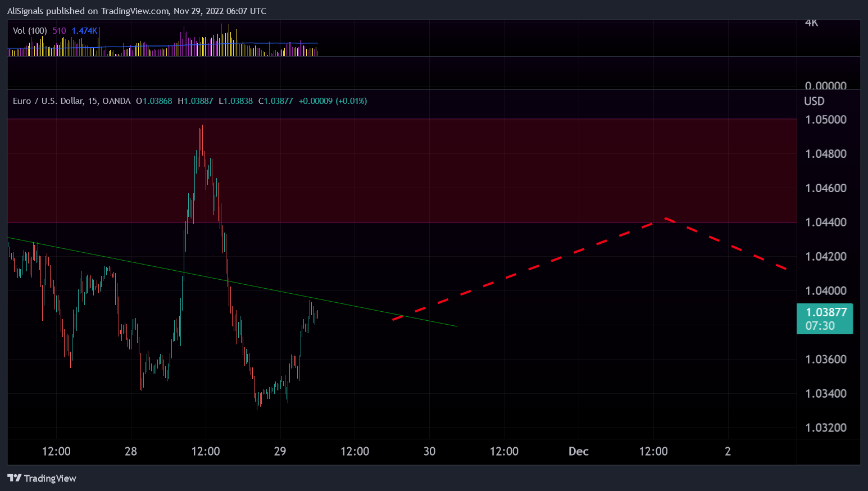Click the 28 date label on time axis

coord(131,452)
